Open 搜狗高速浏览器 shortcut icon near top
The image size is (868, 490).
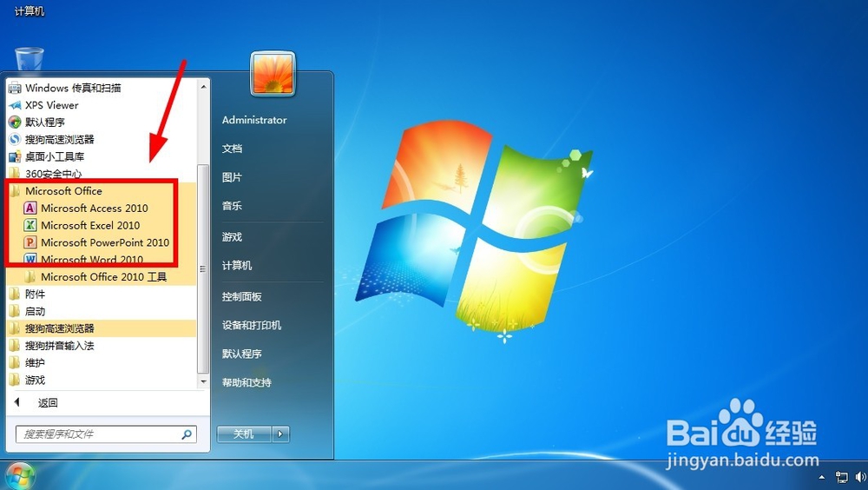pyautogui.click(x=15, y=139)
